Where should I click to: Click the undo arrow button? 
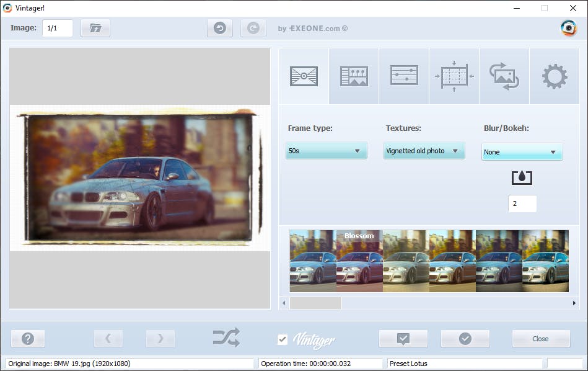pyautogui.click(x=219, y=28)
